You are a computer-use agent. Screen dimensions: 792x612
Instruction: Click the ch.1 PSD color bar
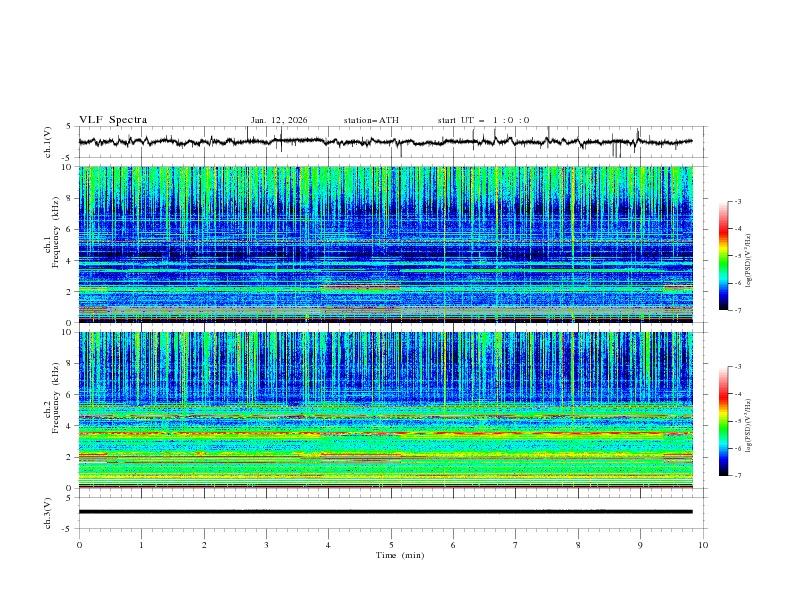[723, 256]
